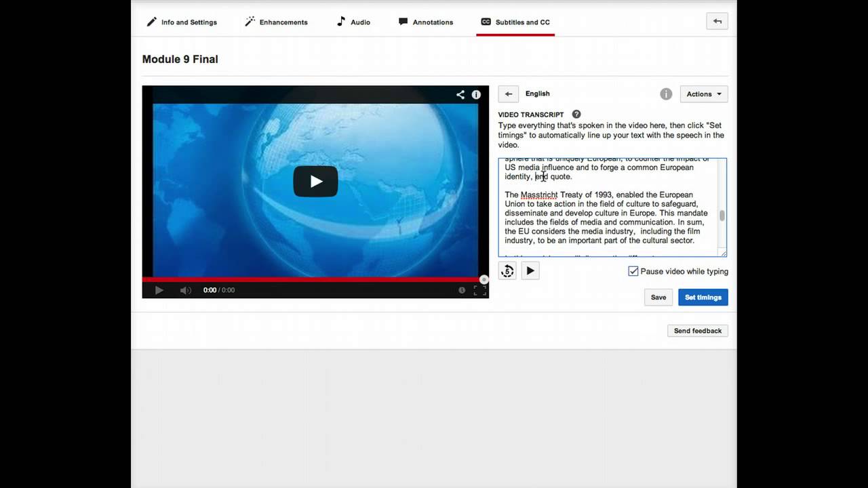This screenshot has height=488, width=868.
Task: Click the 0:00 / 0:00 time display
Action: coord(219,290)
